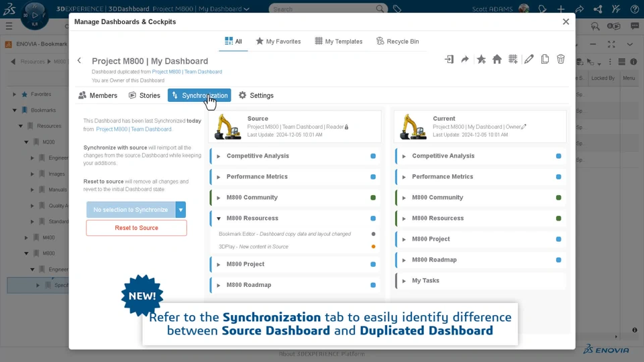This screenshot has width=644, height=362.
Task: Collapse M800 Resourcess in Source
Action: (219, 219)
